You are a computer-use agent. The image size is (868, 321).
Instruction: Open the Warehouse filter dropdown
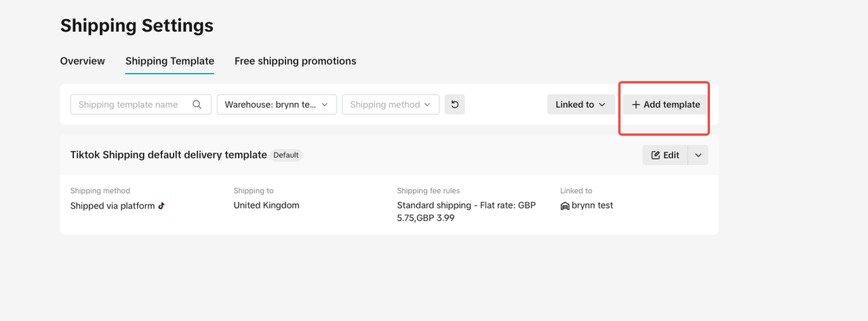point(277,104)
